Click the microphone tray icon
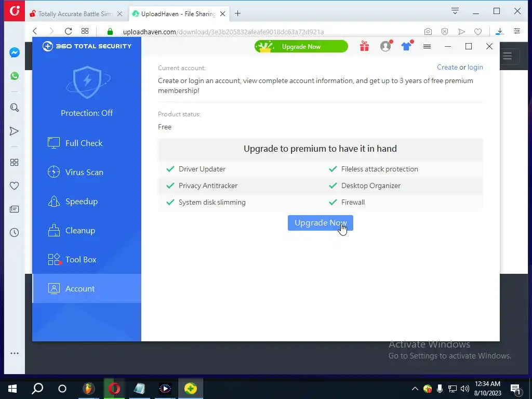 [x=440, y=389]
